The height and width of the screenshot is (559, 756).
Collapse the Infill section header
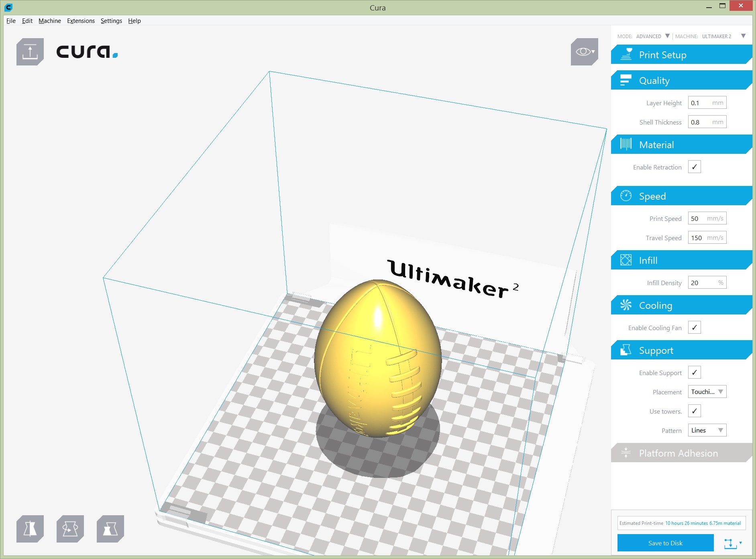click(681, 260)
